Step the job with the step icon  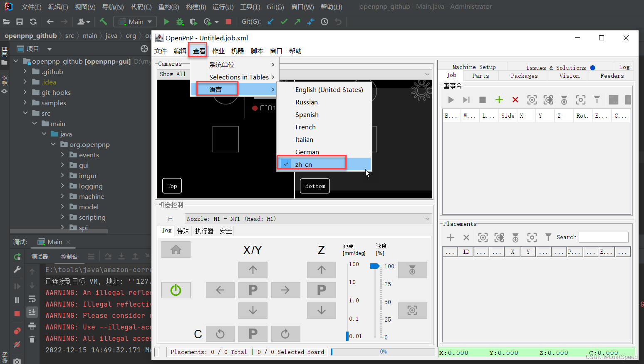466,100
